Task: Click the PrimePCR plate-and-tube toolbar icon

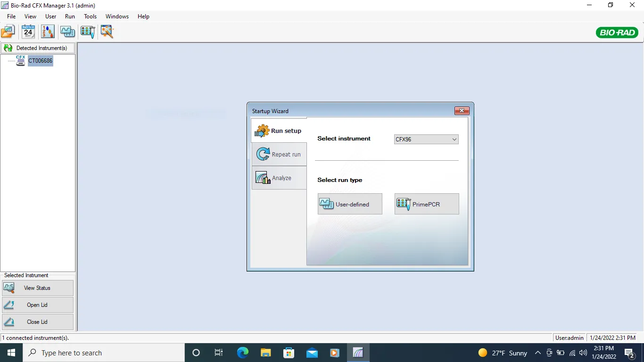Action: coord(88,32)
